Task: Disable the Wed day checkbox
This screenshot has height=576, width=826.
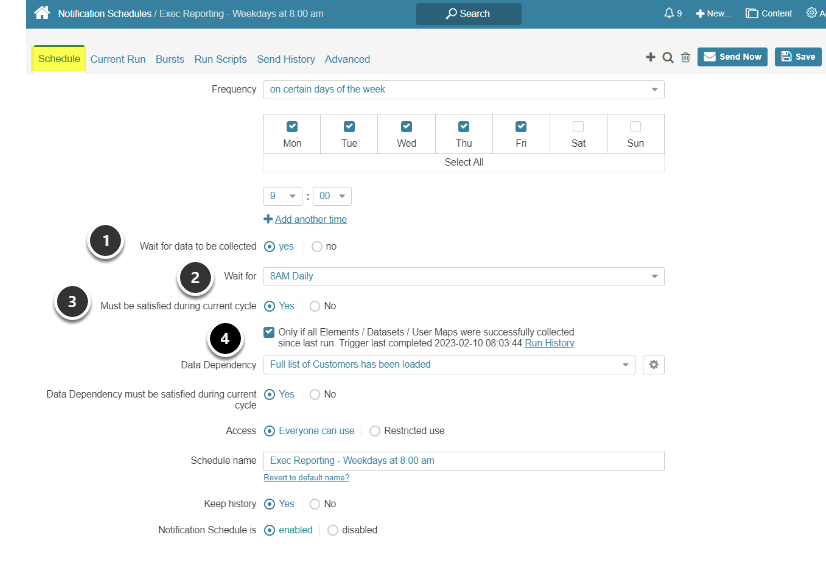Action: pos(406,126)
